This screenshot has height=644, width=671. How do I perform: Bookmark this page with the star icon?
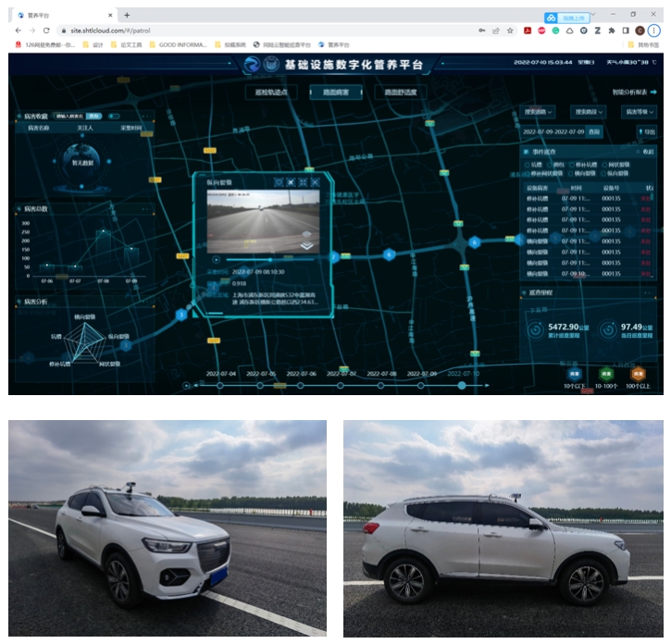tap(510, 31)
